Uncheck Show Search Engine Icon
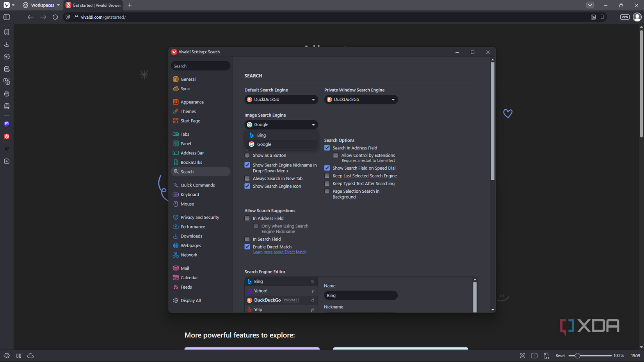The width and height of the screenshot is (644, 362). pyautogui.click(x=247, y=186)
